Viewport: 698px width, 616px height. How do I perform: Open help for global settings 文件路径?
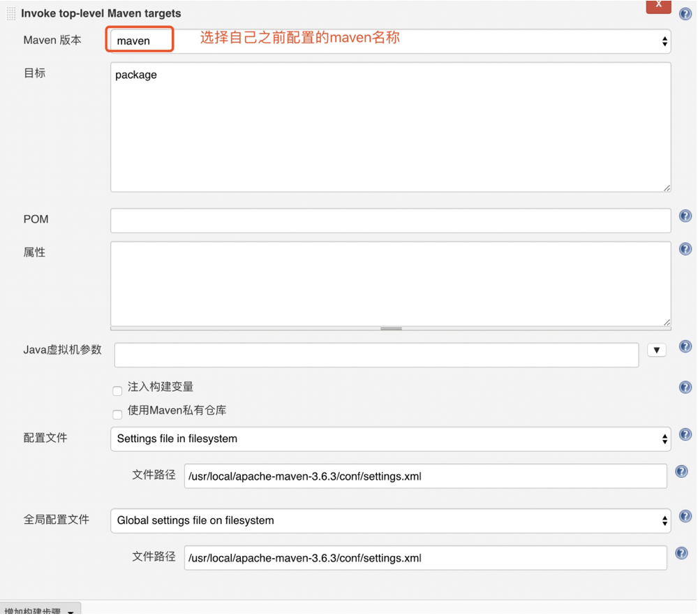(683, 554)
